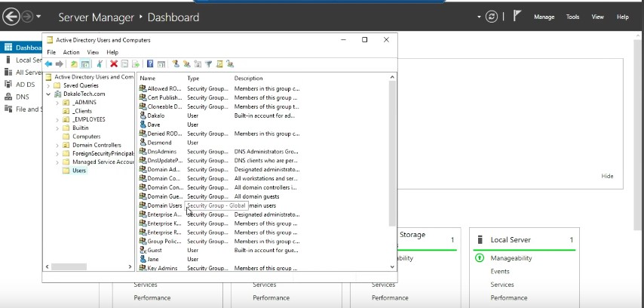Open Help with blue question mark icon
This screenshot has height=308, width=644.
[x=150, y=63]
